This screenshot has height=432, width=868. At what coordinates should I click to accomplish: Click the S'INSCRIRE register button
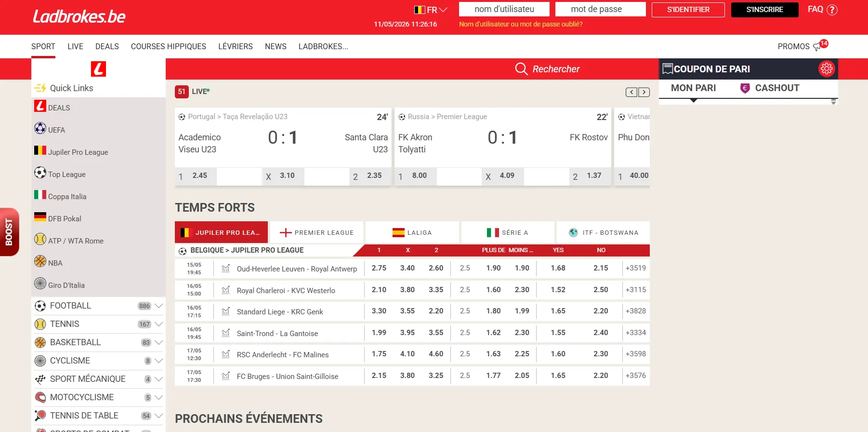(x=765, y=10)
